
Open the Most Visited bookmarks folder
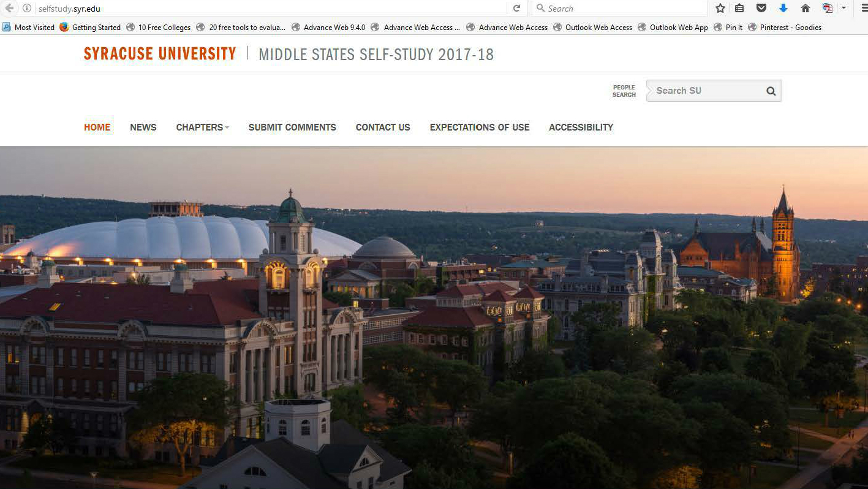point(29,28)
